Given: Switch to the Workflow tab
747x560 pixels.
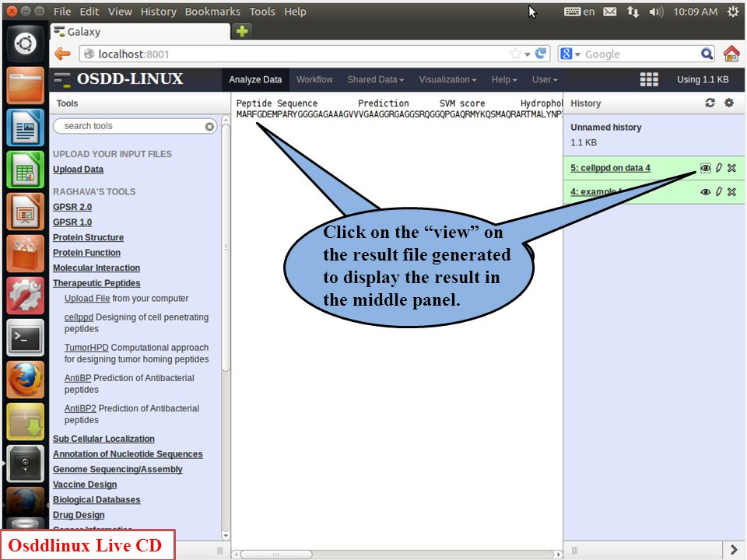Looking at the screenshot, I should click(314, 79).
